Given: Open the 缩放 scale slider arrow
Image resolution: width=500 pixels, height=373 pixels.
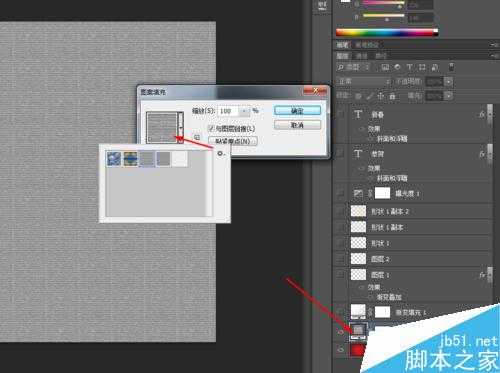Looking at the screenshot, I should [244, 111].
